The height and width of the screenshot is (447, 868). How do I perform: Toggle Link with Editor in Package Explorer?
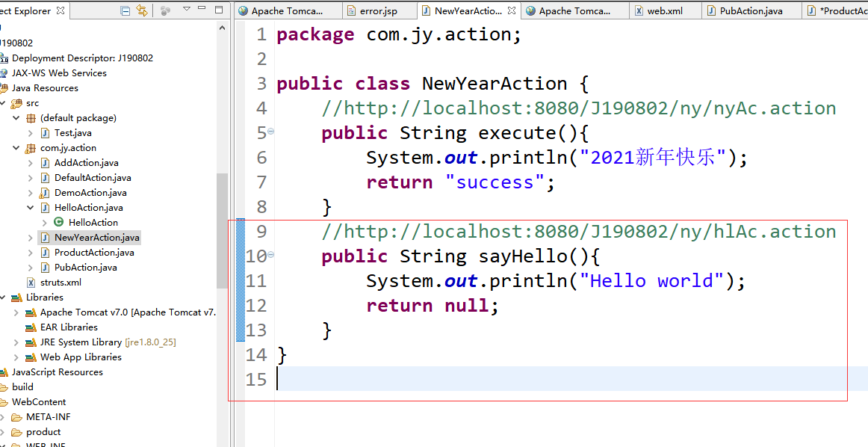coord(142,10)
